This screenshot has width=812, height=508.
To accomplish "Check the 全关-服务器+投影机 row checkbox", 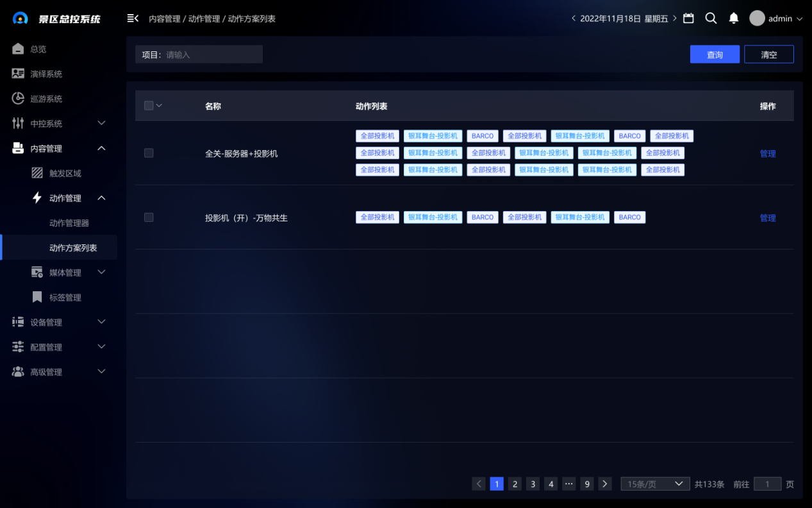I will coord(149,153).
